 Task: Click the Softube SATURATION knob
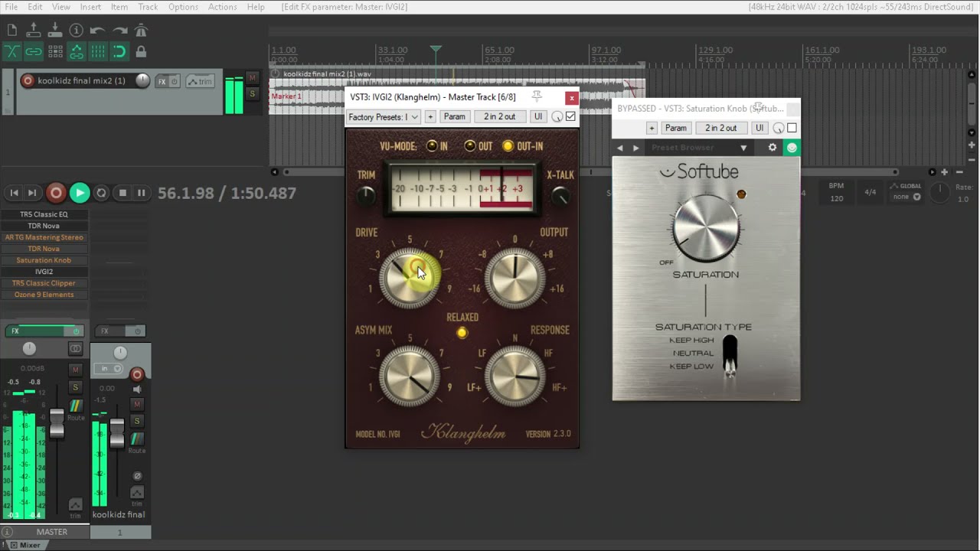pyautogui.click(x=706, y=227)
